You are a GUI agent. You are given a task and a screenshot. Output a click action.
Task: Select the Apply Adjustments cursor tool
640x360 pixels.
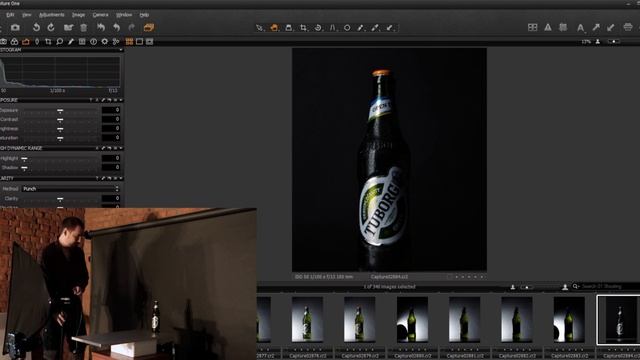click(390, 28)
